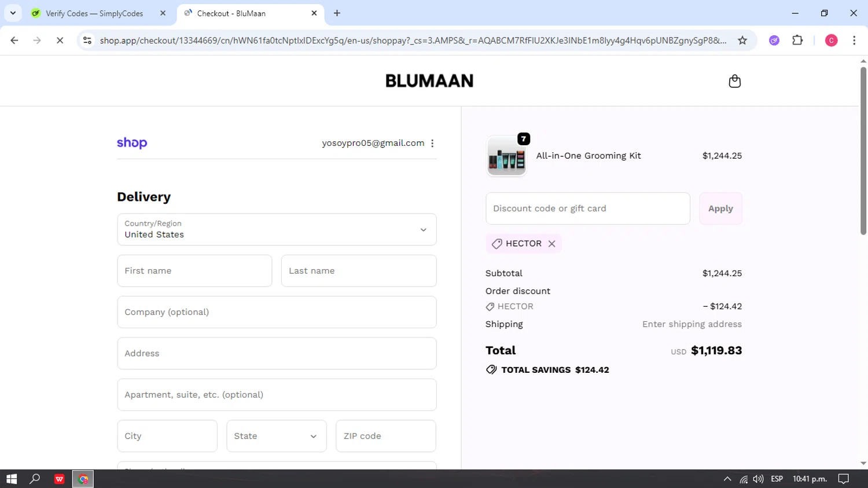
Task: Focus the Last name field
Action: coord(359,271)
